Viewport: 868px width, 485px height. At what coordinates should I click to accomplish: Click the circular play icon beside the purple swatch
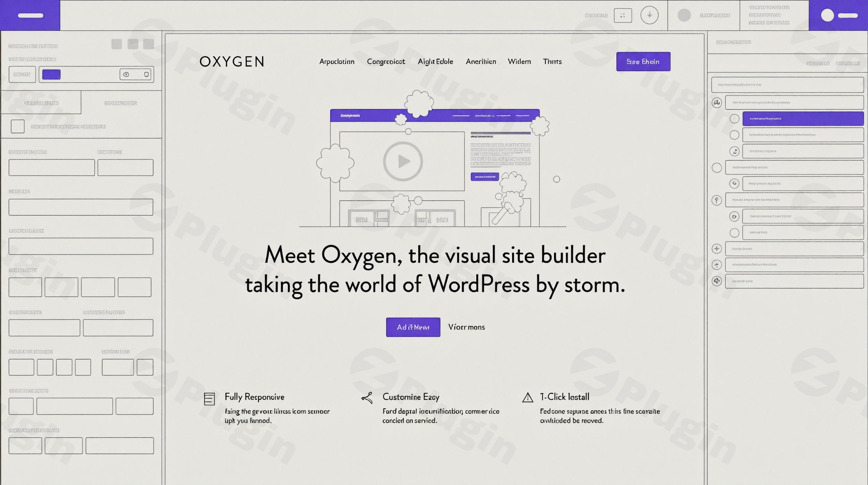[x=126, y=74]
